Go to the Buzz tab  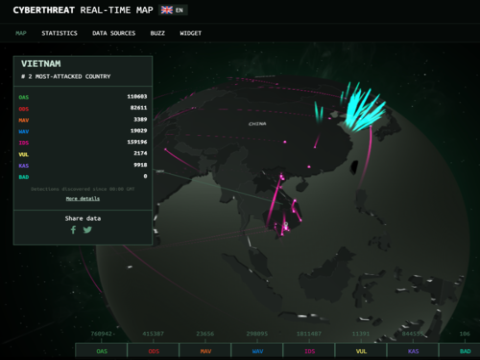(157, 33)
